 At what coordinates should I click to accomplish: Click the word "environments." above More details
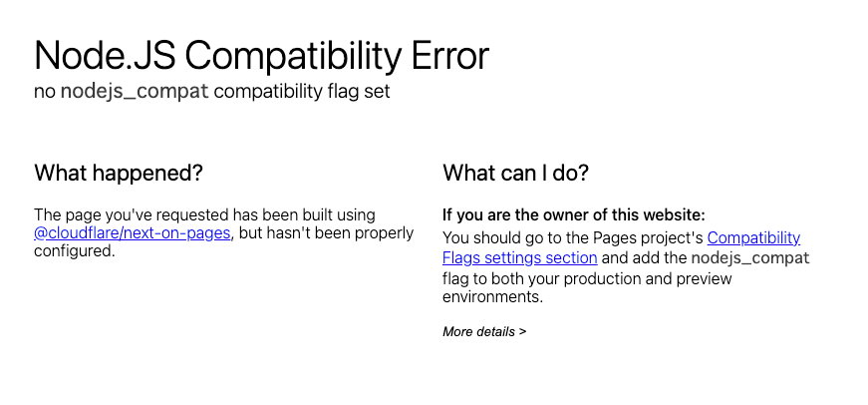pyautogui.click(x=492, y=296)
